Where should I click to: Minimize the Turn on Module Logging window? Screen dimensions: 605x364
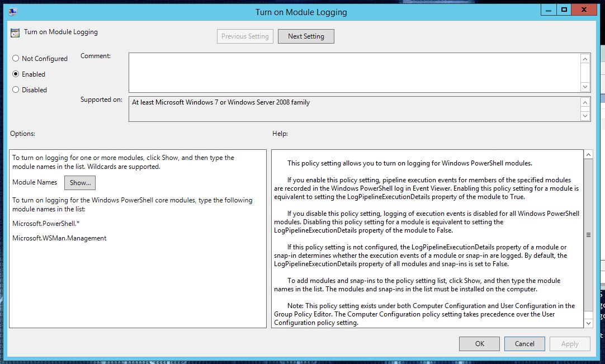click(x=549, y=10)
